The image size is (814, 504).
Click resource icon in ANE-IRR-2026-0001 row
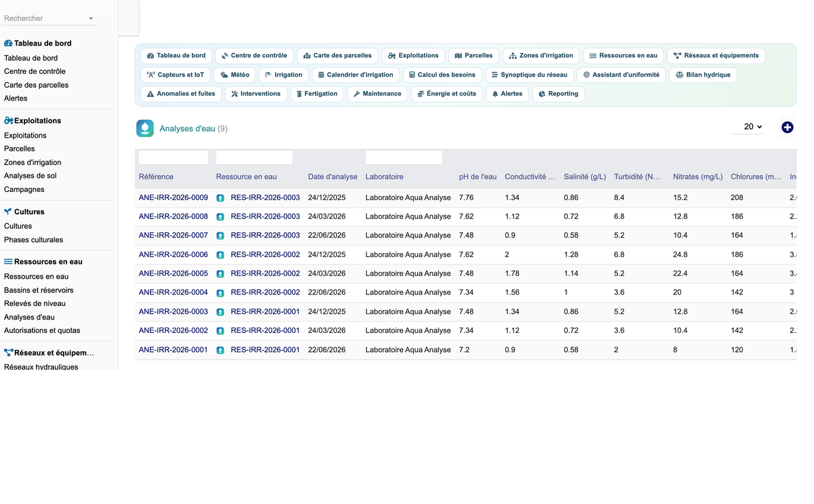[220, 350]
